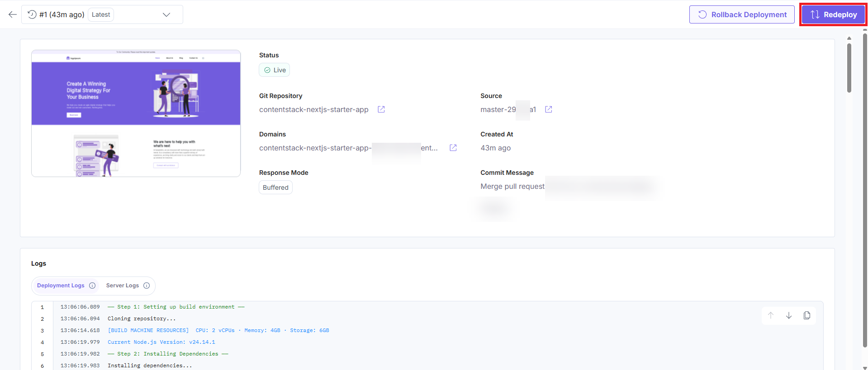The width and height of the screenshot is (868, 370).
Task: Jump to bottom of logs arrow
Action: (789, 315)
